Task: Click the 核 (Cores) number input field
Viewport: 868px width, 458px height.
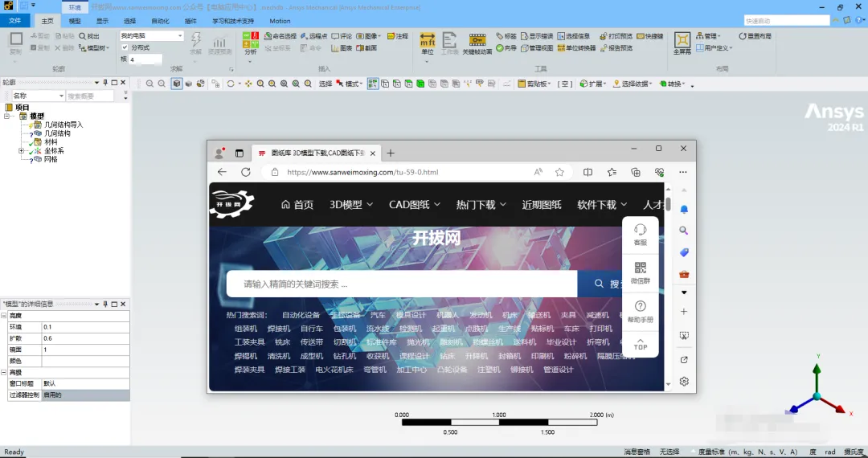Action: pyautogui.click(x=145, y=59)
